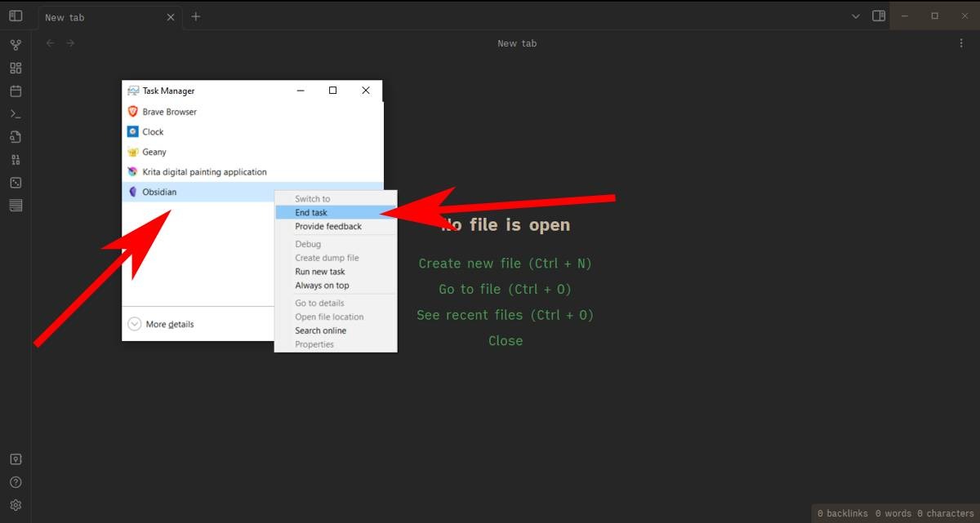This screenshot has width=980, height=523.
Task: Click the Close link in the pane
Action: 505,340
